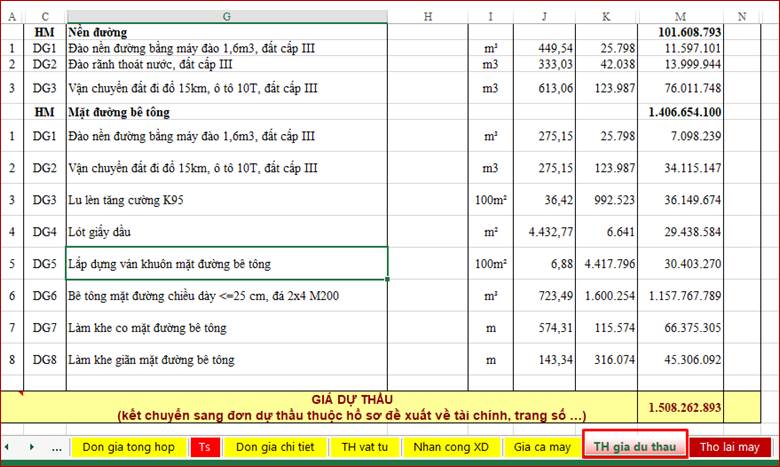Viewport: 780px width, 467px height.
Task: Select the active 'TH gia du thau' tab
Action: 634,446
